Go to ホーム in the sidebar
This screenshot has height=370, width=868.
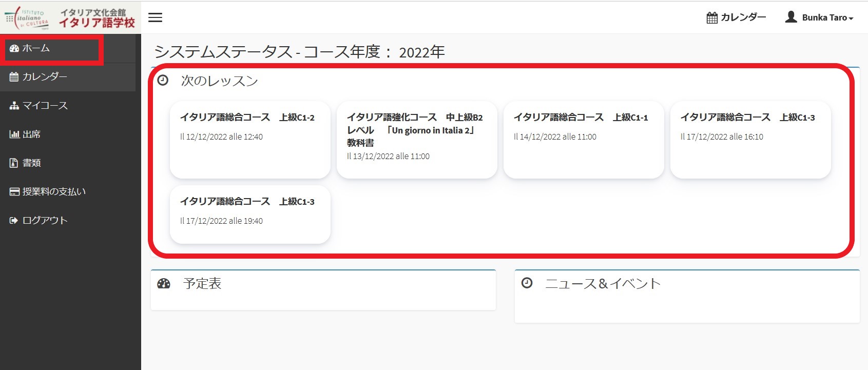[x=36, y=48]
